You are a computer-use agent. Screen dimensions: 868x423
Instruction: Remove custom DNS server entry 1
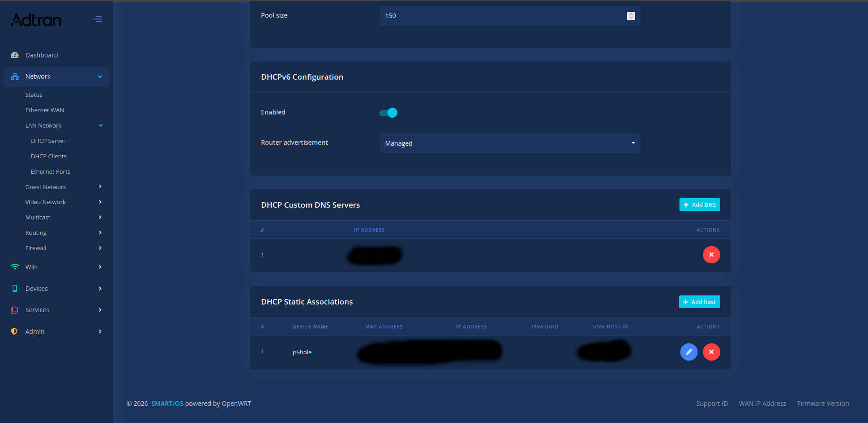click(711, 255)
